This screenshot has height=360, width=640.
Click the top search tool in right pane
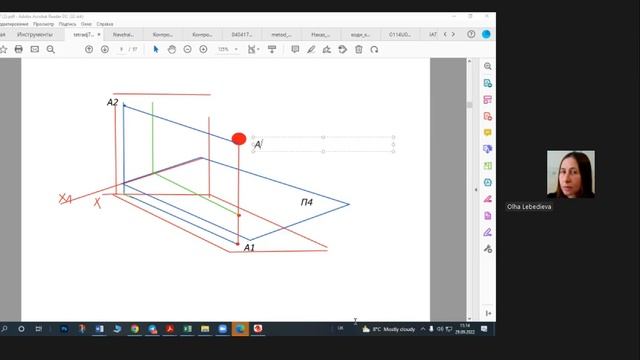(x=487, y=66)
